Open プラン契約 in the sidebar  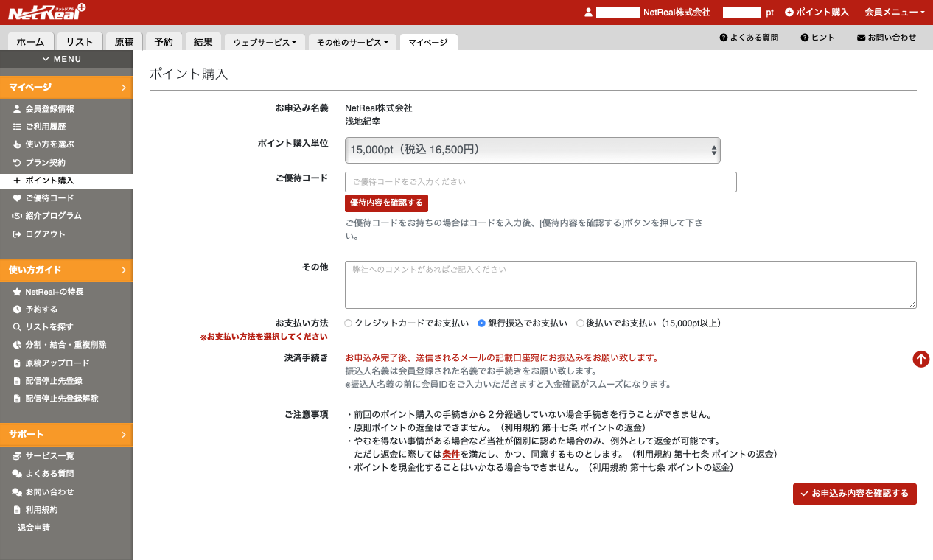pos(46,162)
